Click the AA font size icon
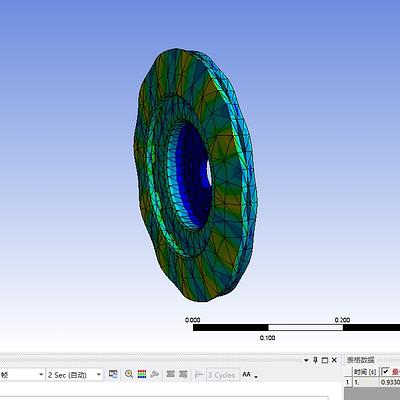The height and width of the screenshot is (400, 400). point(246,374)
